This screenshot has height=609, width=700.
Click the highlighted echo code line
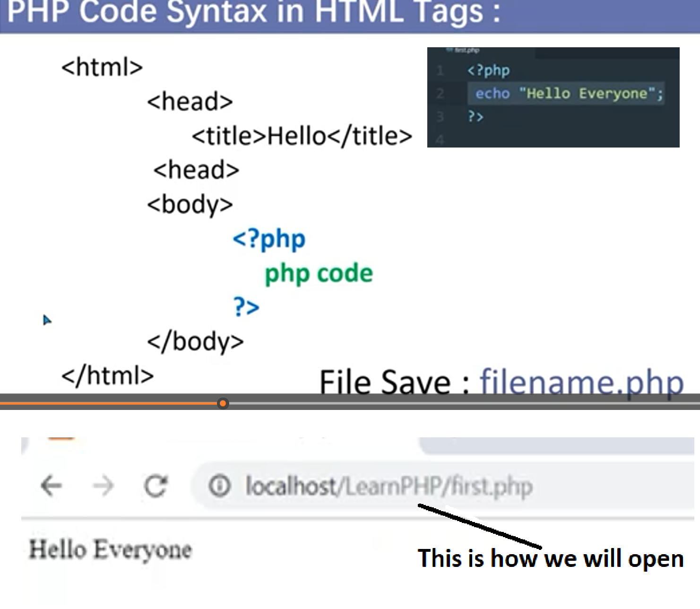[x=566, y=94]
